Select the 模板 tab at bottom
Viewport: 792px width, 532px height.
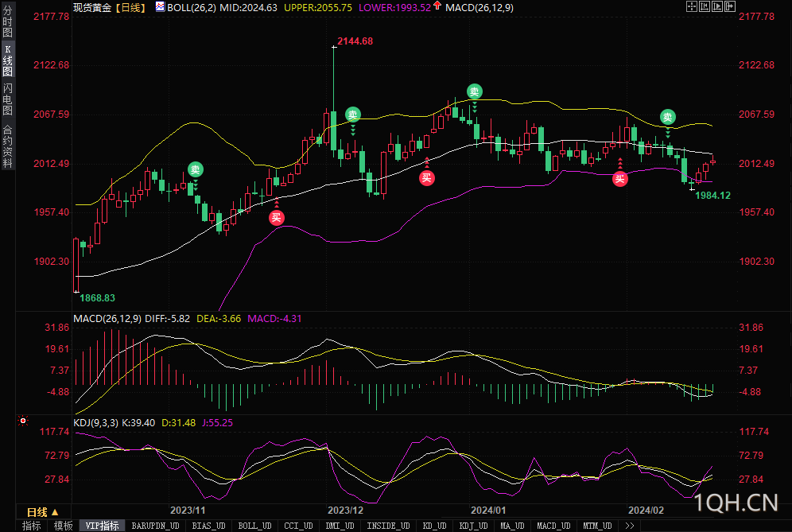pos(63,526)
